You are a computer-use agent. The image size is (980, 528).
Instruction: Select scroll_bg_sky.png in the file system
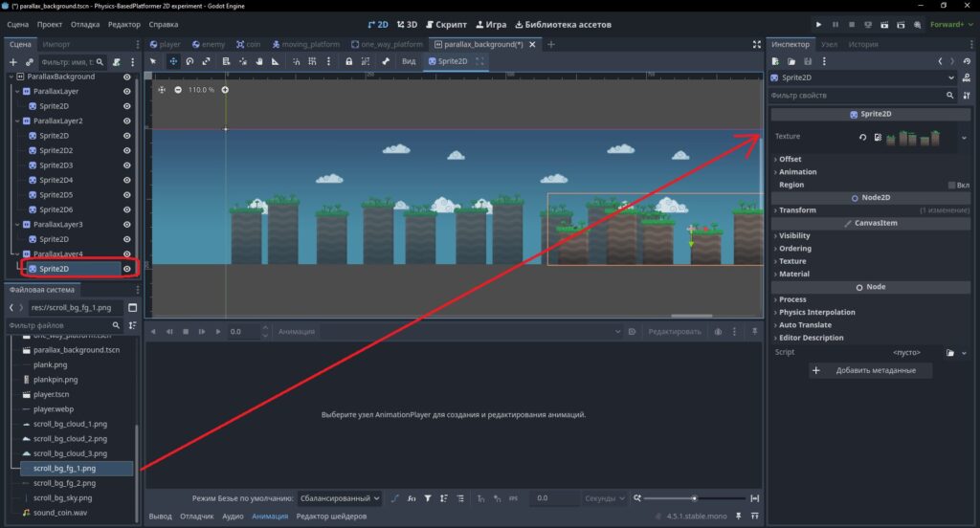[x=62, y=498]
